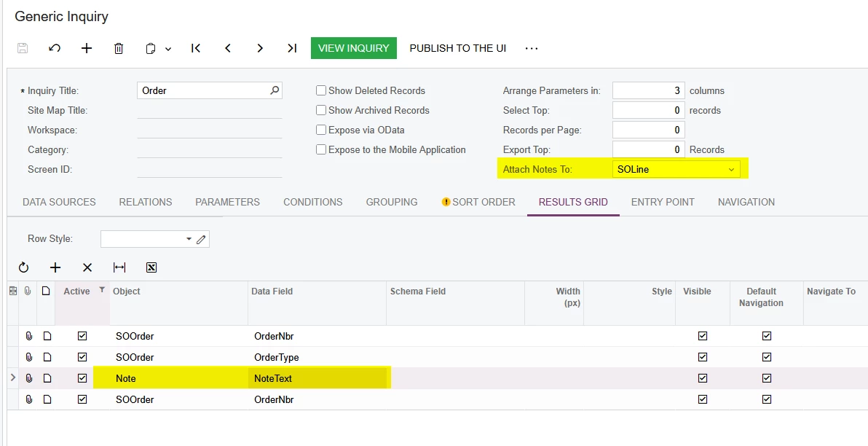The width and height of the screenshot is (868, 446).
Task: Click the Workspace field
Action: tap(210, 130)
